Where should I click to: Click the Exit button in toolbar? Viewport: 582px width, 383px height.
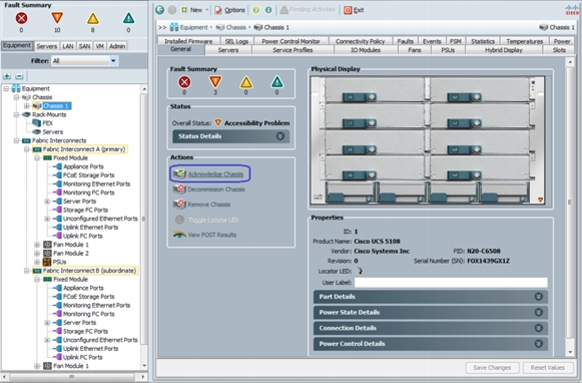[x=353, y=10]
